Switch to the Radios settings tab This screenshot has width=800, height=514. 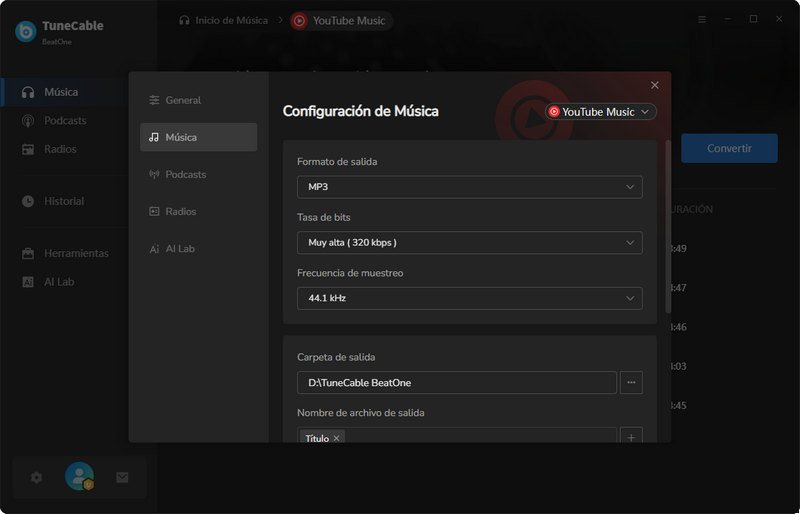pyautogui.click(x=198, y=211)
